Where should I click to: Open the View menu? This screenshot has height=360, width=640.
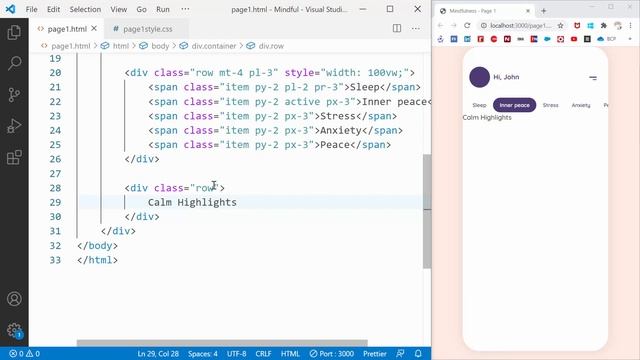click(118, 9)
